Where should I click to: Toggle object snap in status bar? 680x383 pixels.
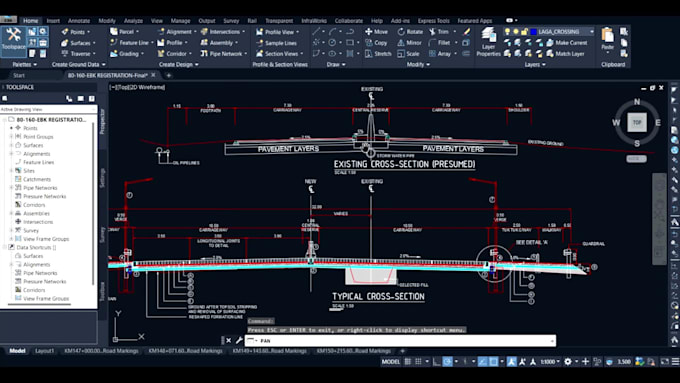coord(493,361)
